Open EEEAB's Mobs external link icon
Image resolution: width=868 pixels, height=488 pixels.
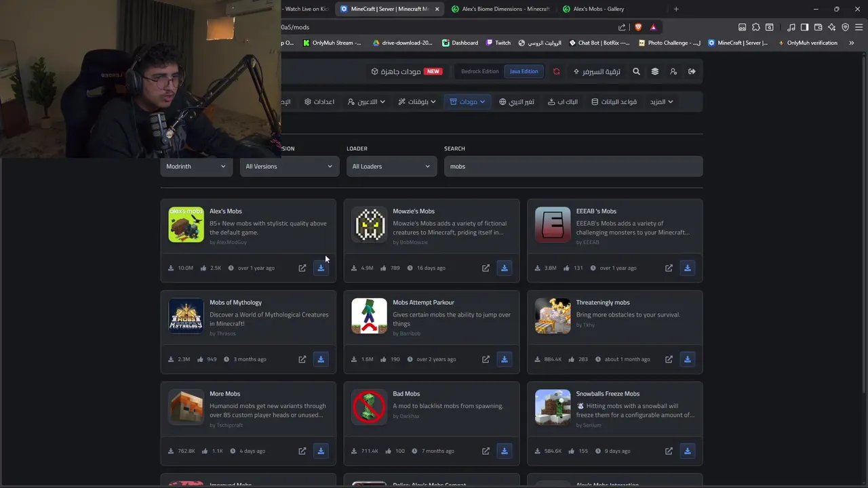[x=669, y=268]
